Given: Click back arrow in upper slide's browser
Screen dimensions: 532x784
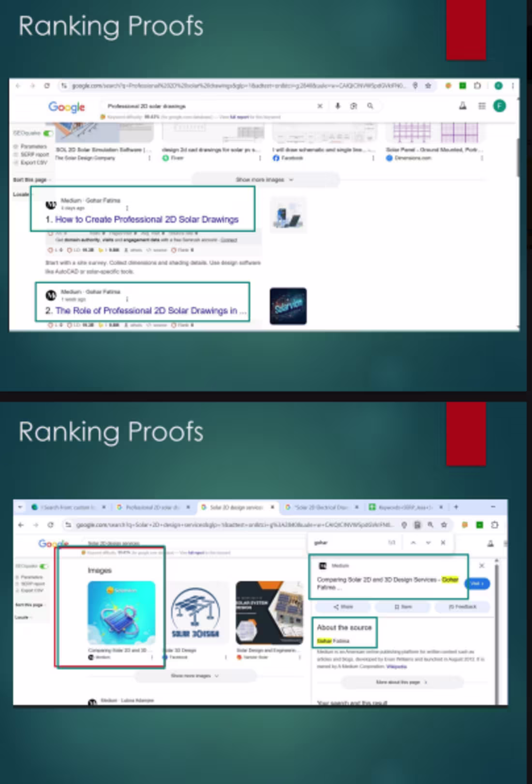Looking at the screenshot, I should coord(18,86).
